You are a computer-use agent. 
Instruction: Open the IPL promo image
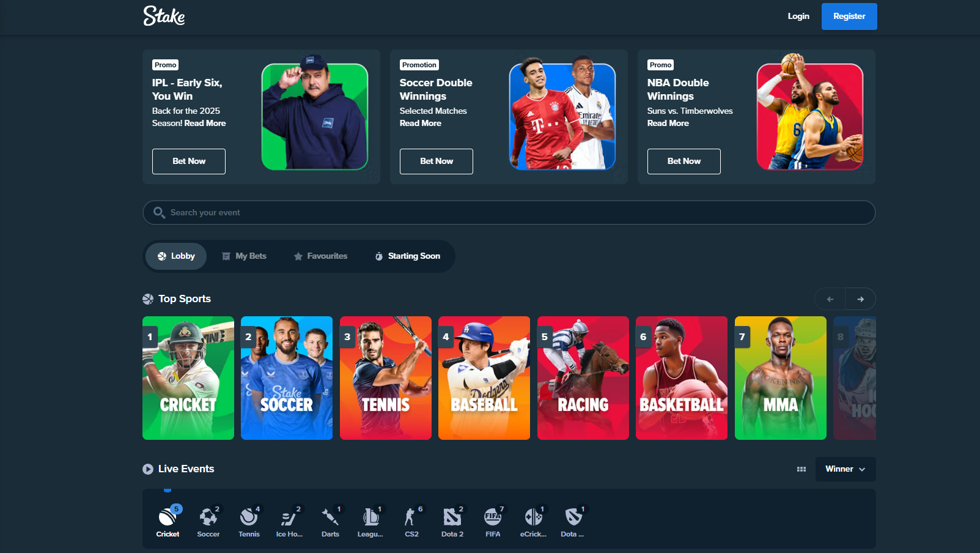click(x=315, y=114)
